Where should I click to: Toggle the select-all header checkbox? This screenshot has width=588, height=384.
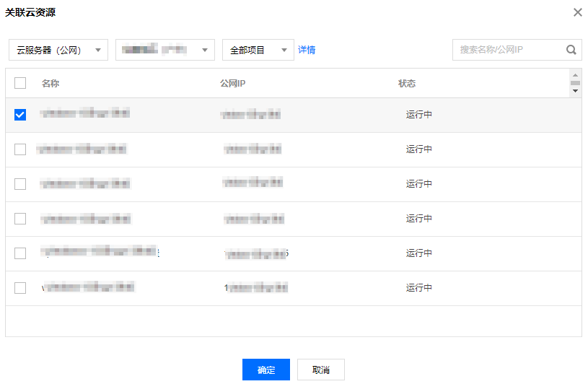[20, 83]
